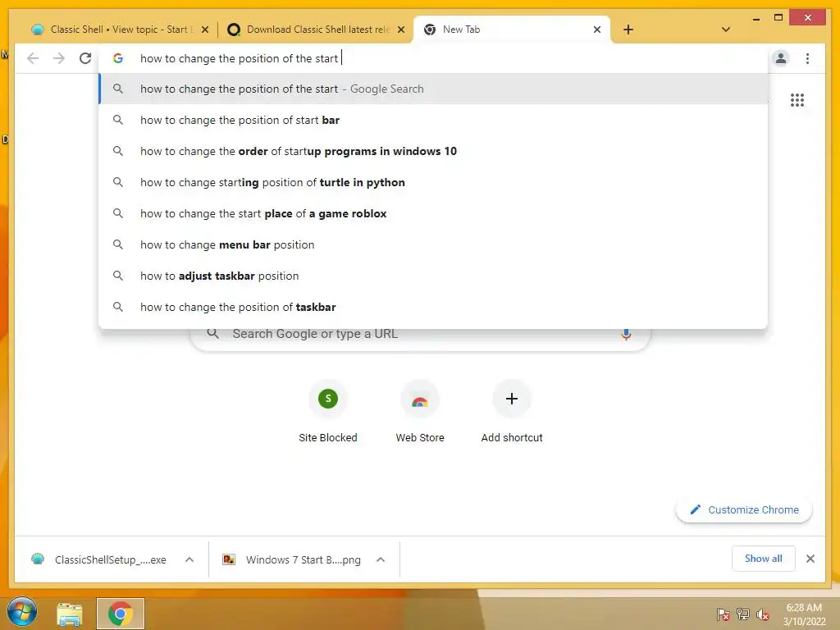Image resolution: width=840 pixels, height=630 pixels.
Task: Click the browser back arrow
Action: click(33, 58)
